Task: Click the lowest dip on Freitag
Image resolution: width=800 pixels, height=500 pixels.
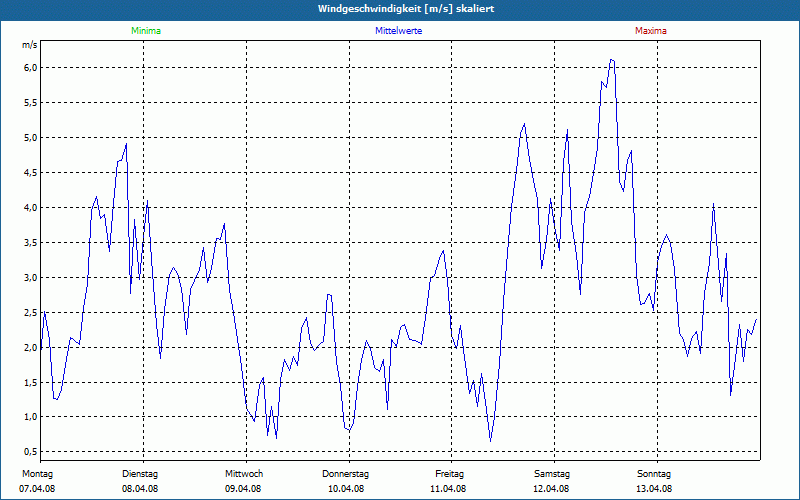Action: [x=491, y=440]
